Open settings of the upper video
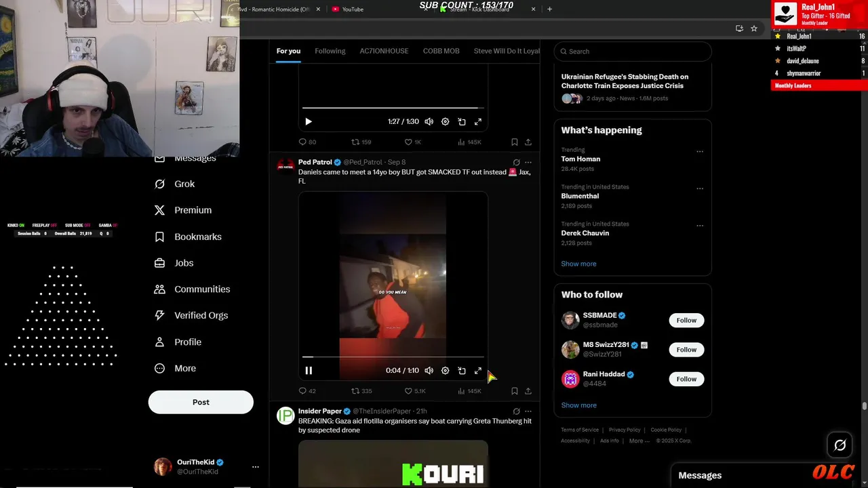 446,122
